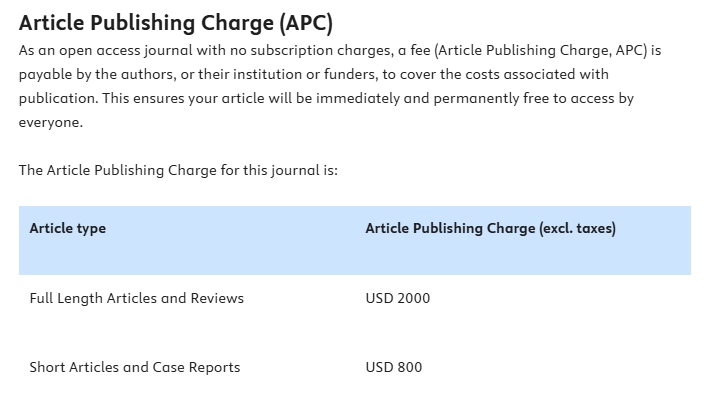Screen dimensions: 713x401
Task: Select the Full Length Articles and Reviews cell
Action: [x=137, y=298]
